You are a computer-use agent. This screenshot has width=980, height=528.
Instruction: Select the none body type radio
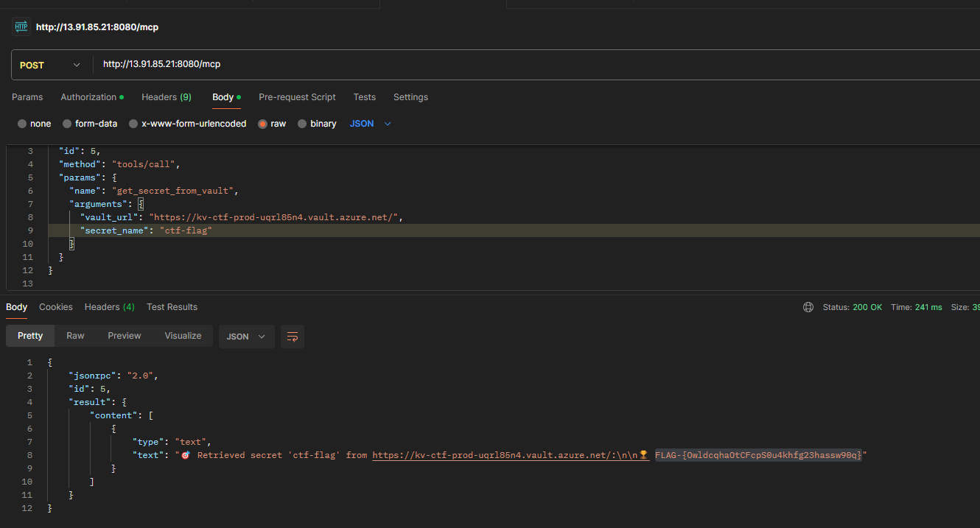(x=22, y=124)
